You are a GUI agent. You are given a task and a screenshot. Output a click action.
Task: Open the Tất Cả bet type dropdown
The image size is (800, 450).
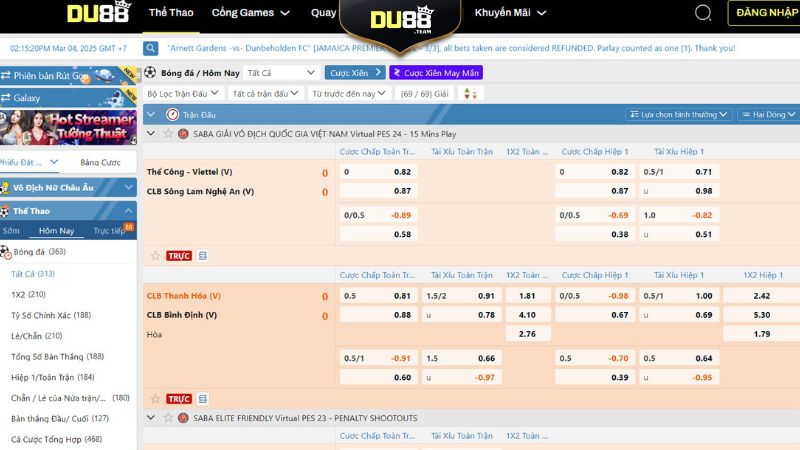[283, 73]
